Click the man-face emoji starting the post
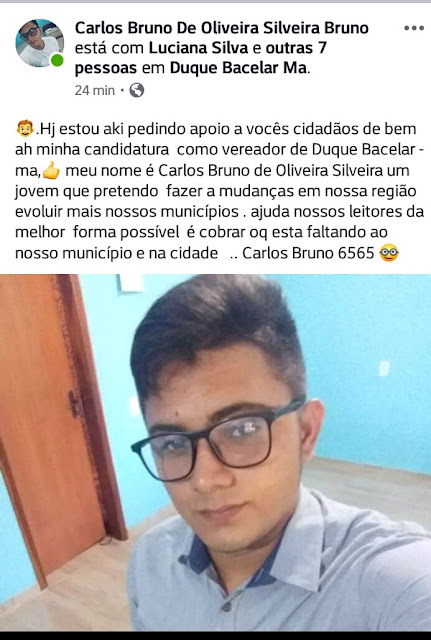The image size is (431, 640). 25,129
